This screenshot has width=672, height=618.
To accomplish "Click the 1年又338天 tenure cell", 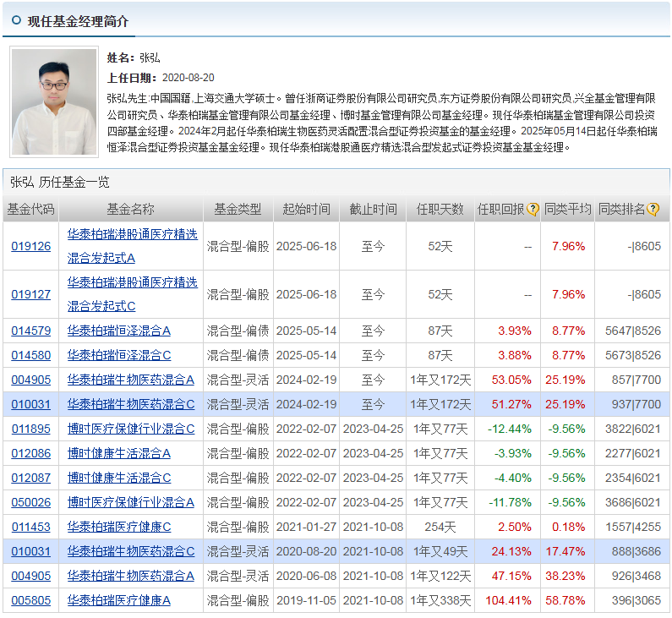I will point(440,600).
